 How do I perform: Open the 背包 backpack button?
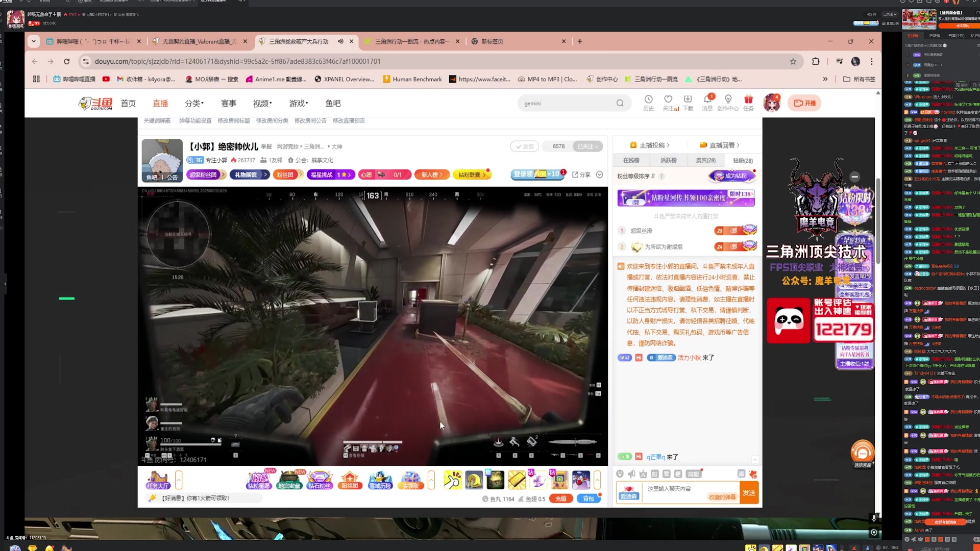589,498
